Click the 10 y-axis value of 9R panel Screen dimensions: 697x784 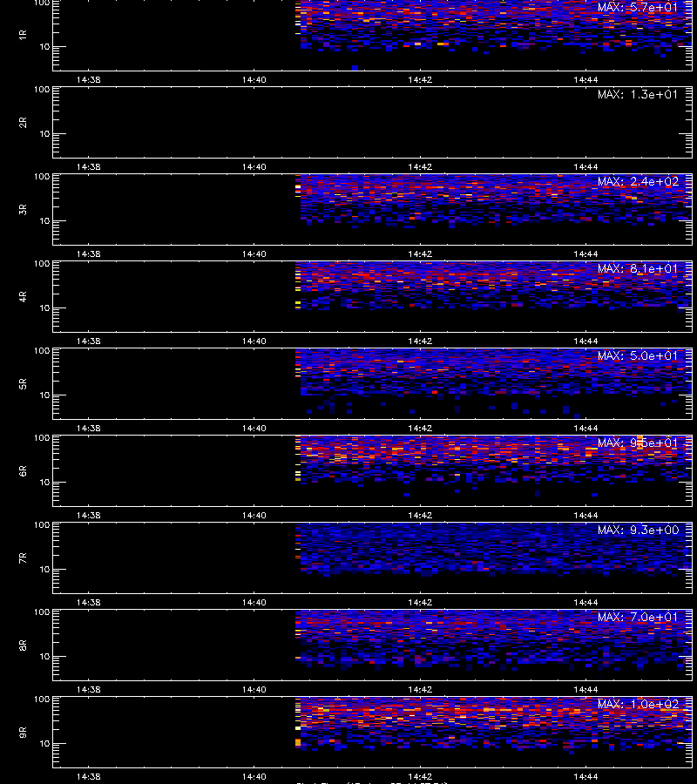(44, 744)
